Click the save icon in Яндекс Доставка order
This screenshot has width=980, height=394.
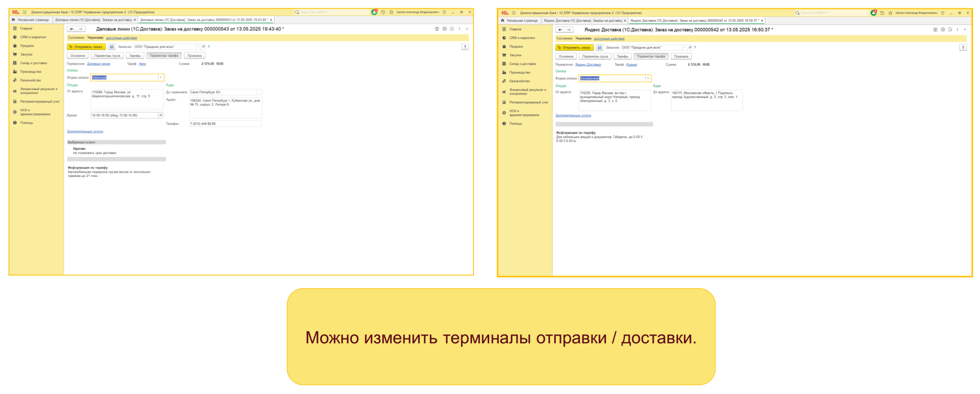pyautogui.click(x=599, y=47)
